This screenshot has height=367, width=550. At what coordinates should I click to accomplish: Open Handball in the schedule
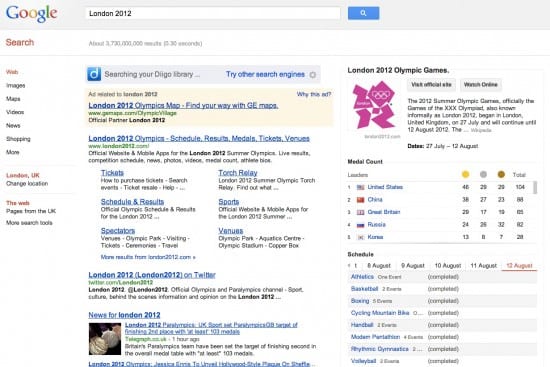coord(362,325)
